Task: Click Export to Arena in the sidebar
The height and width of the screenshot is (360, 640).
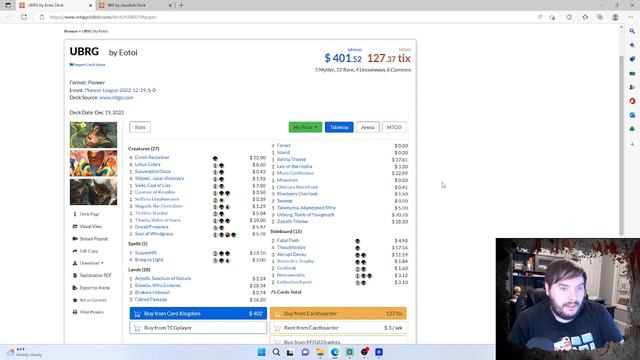Action: pos(91,288)
